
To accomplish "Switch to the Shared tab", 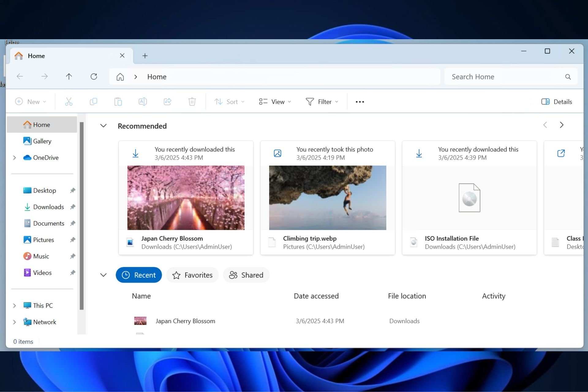I will 246,275.
